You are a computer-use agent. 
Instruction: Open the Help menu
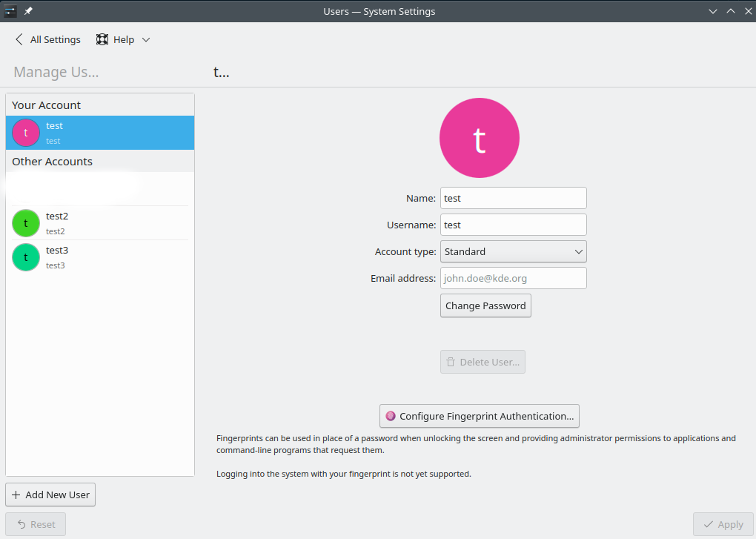(x=123, y=39)
